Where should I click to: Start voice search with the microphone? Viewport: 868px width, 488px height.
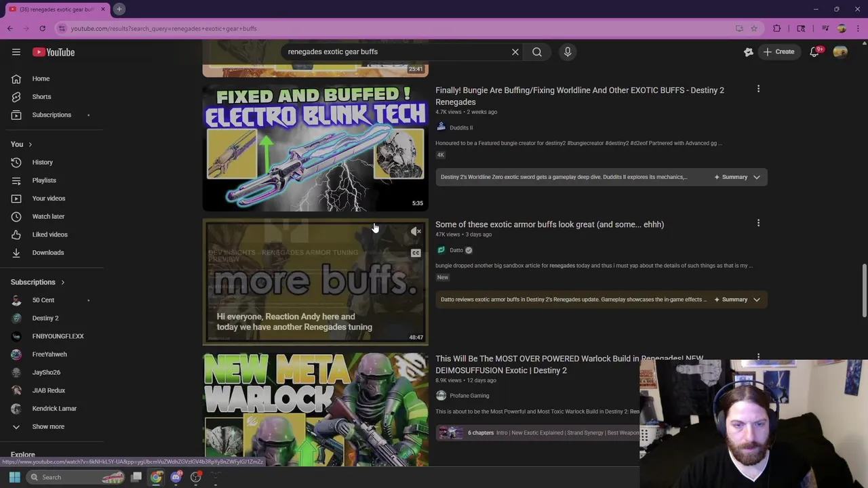(568, 52)
